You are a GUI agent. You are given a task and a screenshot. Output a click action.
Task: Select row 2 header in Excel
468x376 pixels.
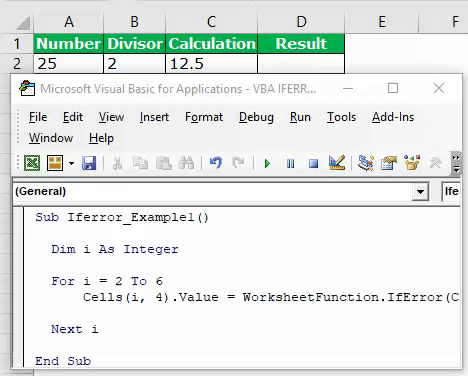click(x=17, y=63)
